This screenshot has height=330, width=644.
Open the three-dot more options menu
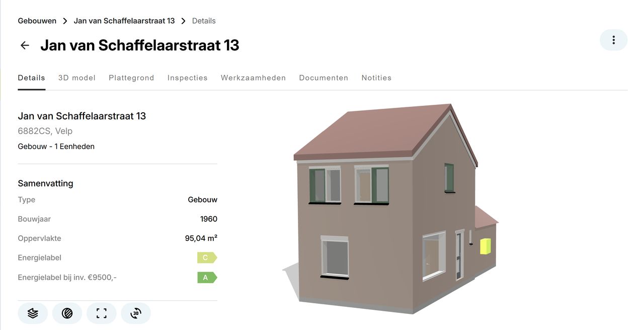613,40
